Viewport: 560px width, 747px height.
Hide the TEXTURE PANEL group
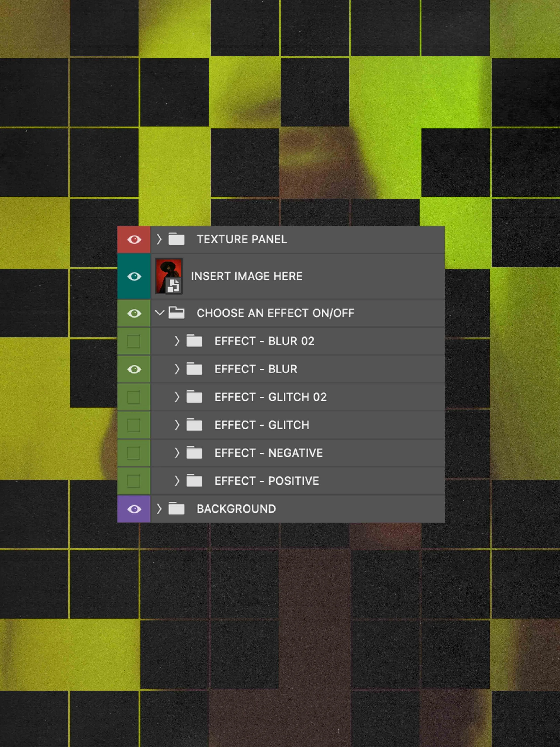tap(134, 239)
